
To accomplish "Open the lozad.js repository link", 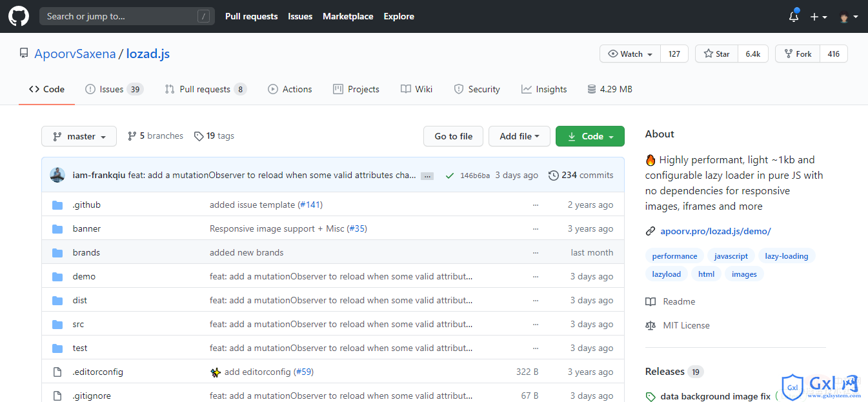I will tap(148, 54).
